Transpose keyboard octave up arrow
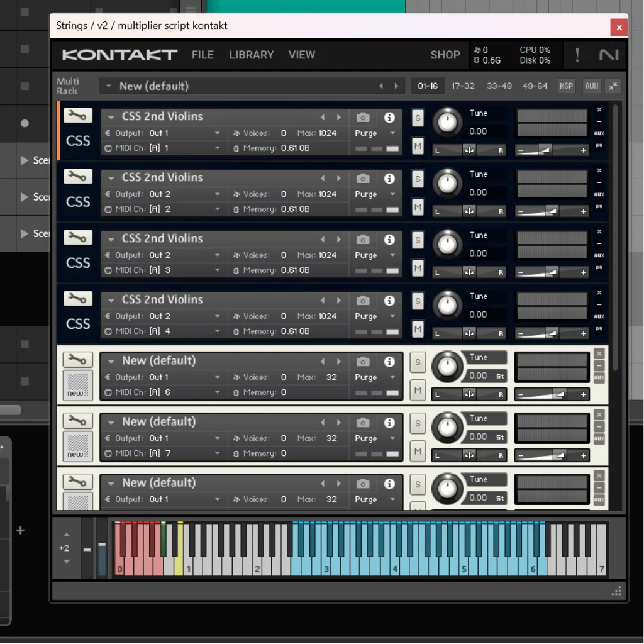Viewport: 644px width, 644px height. pyautogui.click(x=67, y=535)
